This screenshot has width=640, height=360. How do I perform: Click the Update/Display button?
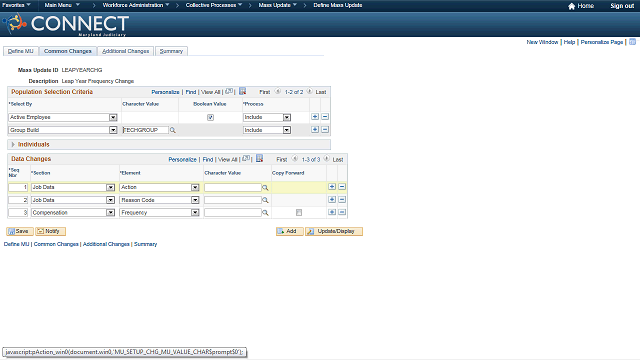coord(334,231)
